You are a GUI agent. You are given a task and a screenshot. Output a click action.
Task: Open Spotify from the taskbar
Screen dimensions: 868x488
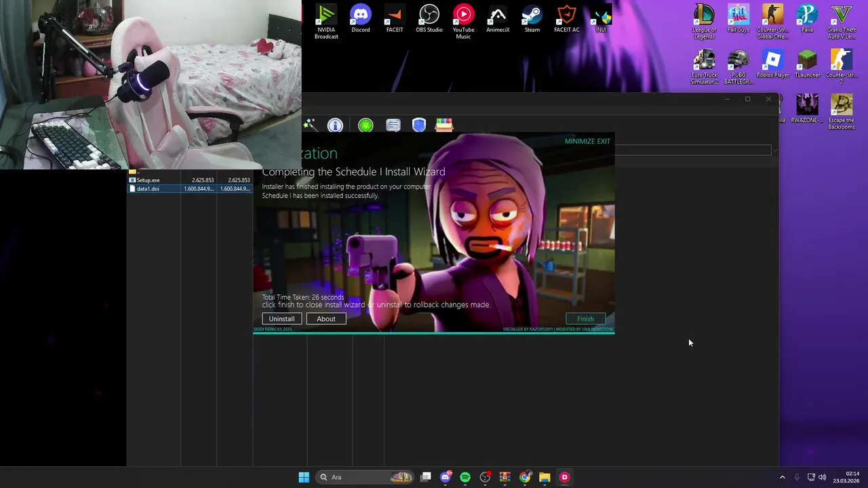click(x=465, y=477)
